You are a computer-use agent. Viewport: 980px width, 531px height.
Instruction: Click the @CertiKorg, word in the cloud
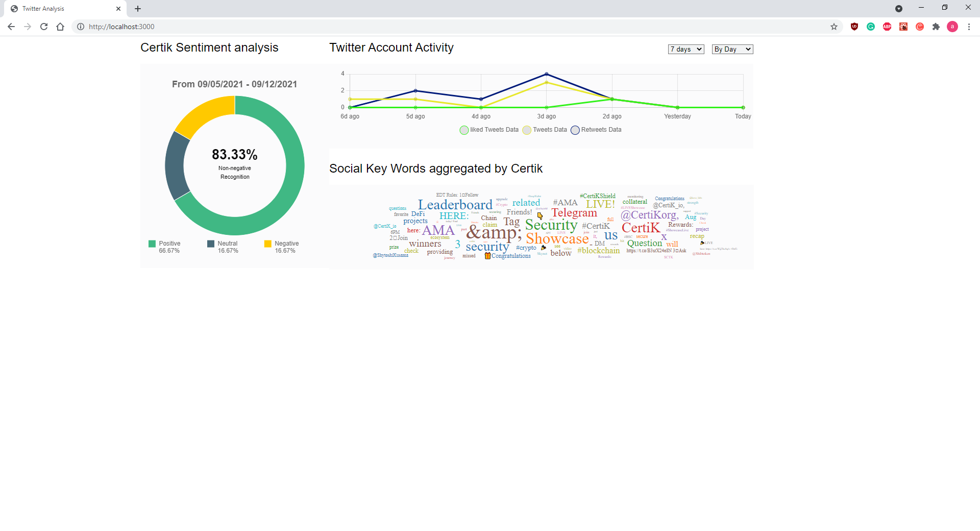pyautogui.click(x=650, y=215)
